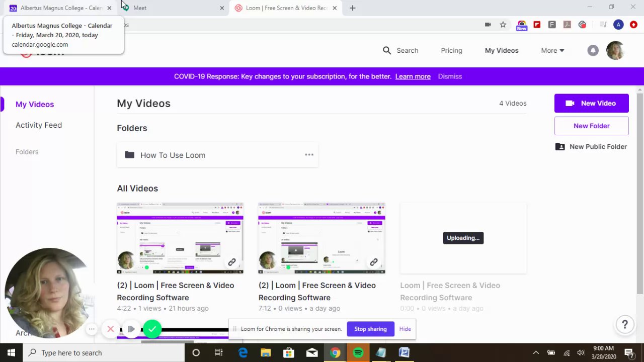Click the New Video button

pos(591,103)
